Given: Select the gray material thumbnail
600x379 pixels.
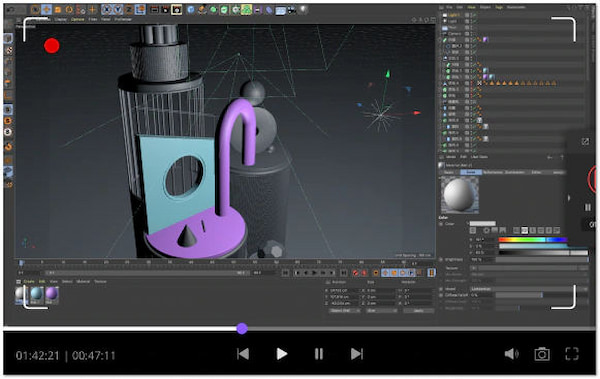Looking at the screenshot, I should [x=21, y=295].
